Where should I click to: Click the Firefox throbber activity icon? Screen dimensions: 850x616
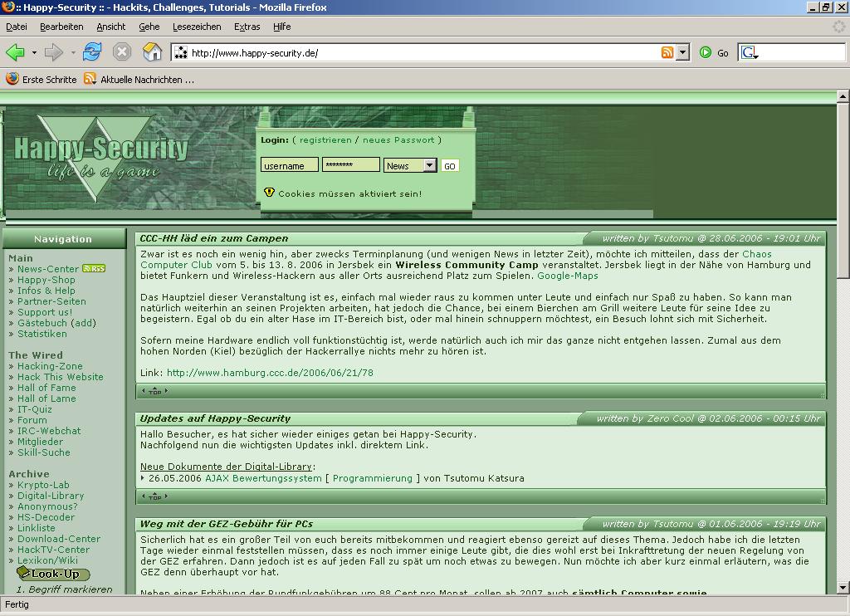[839, 26]
